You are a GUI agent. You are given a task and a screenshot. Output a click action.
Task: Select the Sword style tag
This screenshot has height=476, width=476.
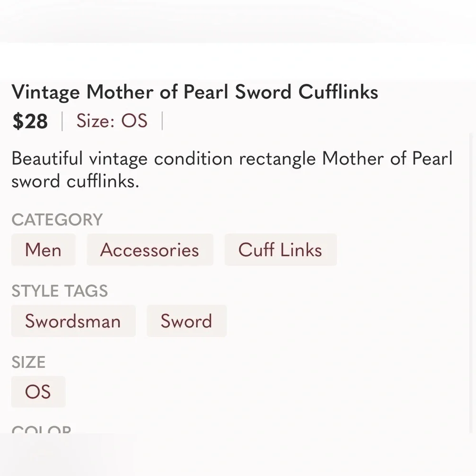(187, 321)
